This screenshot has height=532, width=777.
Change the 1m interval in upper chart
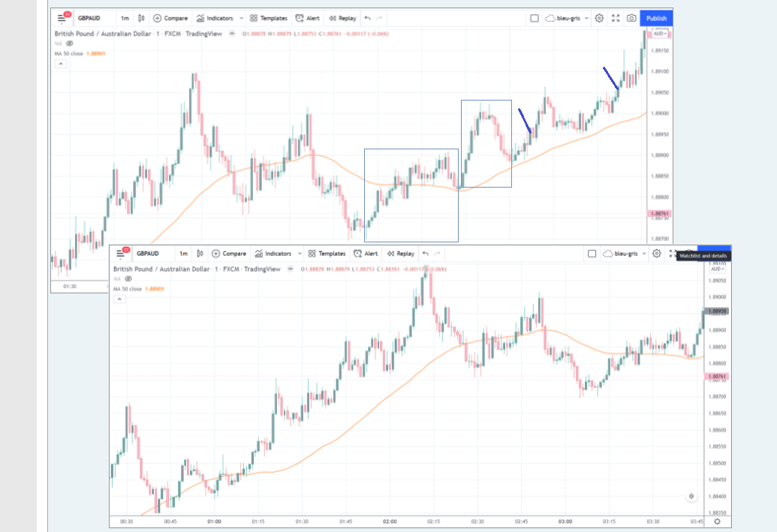pyautogui.click(x=125, y=18)
